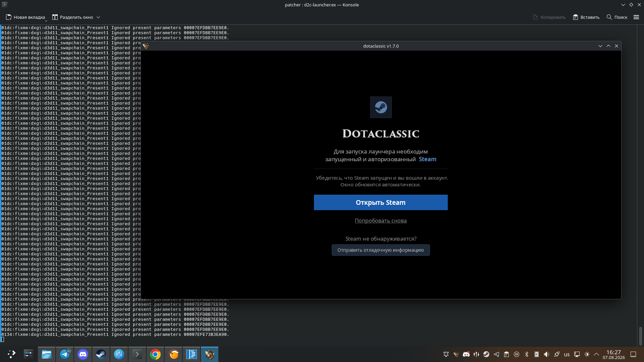Maximize the dotaclassic launcher window
644x362 pixels.
(x=608, y=46)
